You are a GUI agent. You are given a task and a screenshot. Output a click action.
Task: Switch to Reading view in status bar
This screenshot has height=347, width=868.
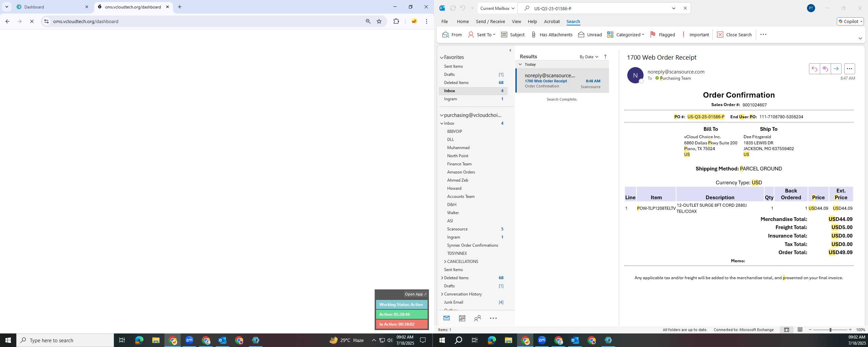800,330
